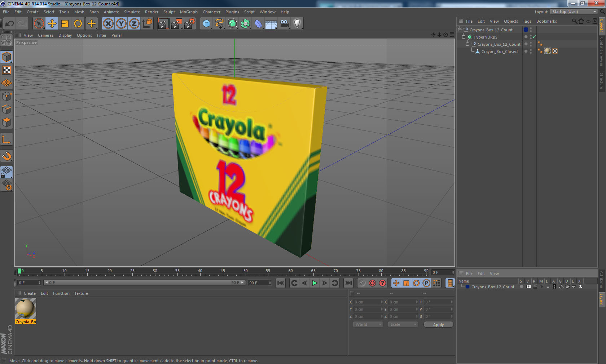
Task: Switch to Model mode in left sidebar
Action: point(7,57)
